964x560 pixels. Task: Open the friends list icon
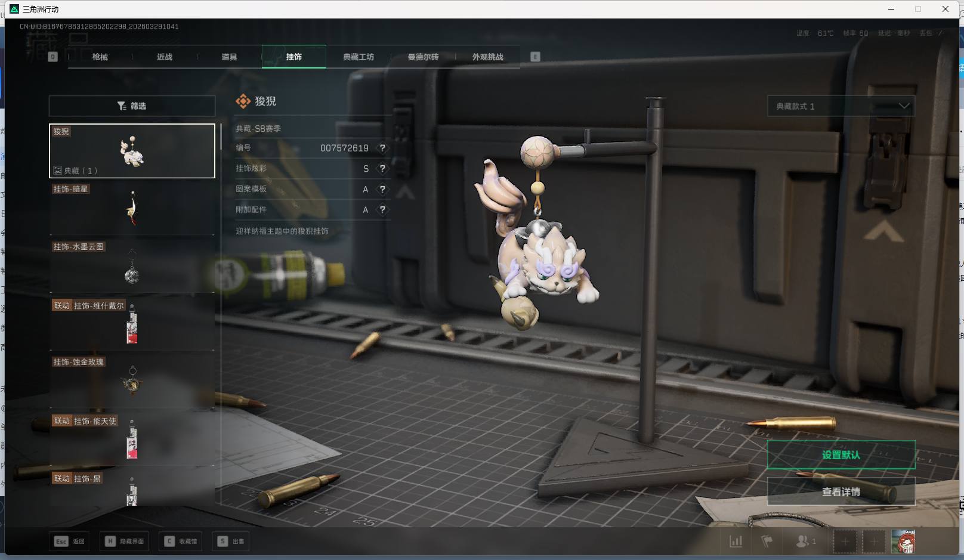click(x=803, y=542)
